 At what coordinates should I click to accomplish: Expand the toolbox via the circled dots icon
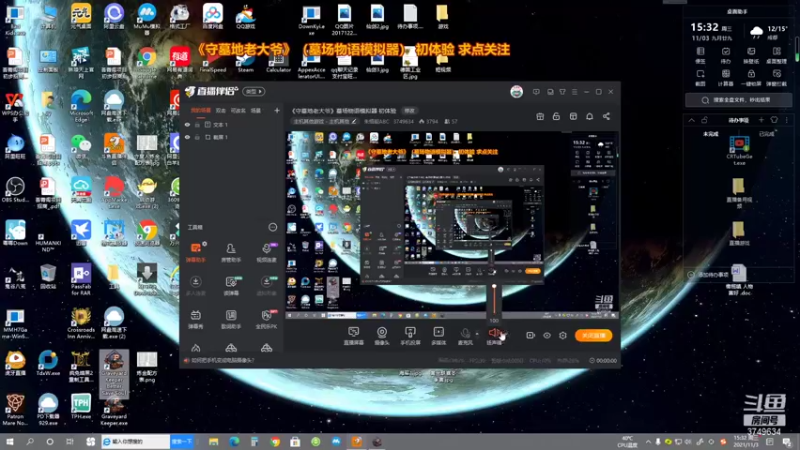point(272,227)
